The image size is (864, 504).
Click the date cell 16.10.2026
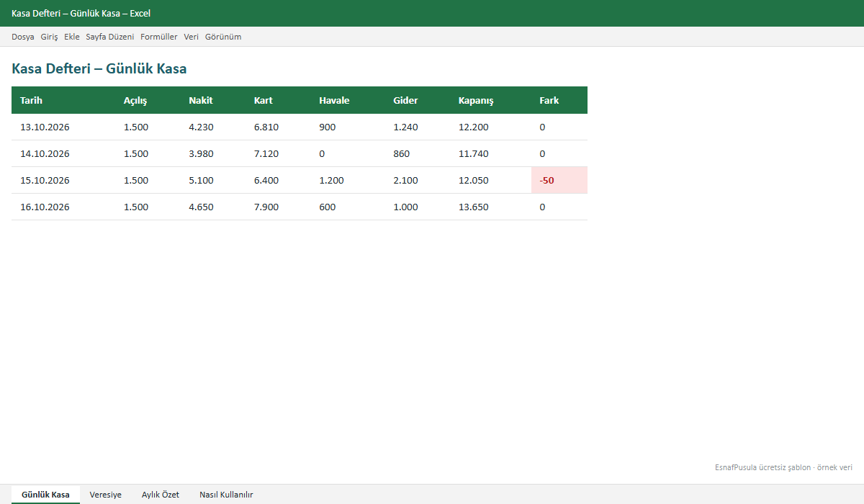(x=63, y=207)
